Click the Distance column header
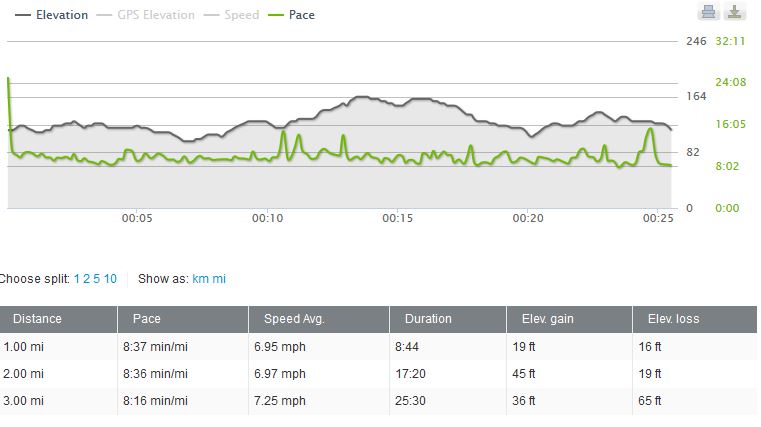 coord(37,319)
